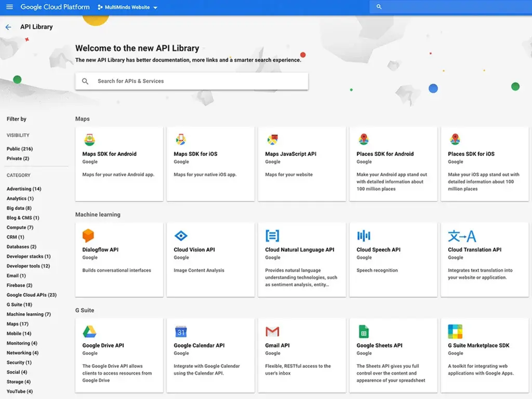Click the Google Drive API icon
The height and width of the screenshot is (399, 532).
[89, 331]
